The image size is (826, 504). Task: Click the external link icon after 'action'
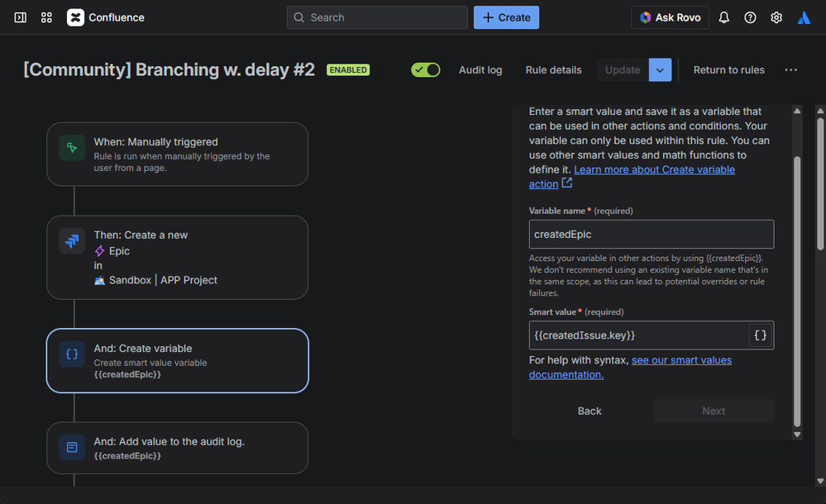click(567, 183)
